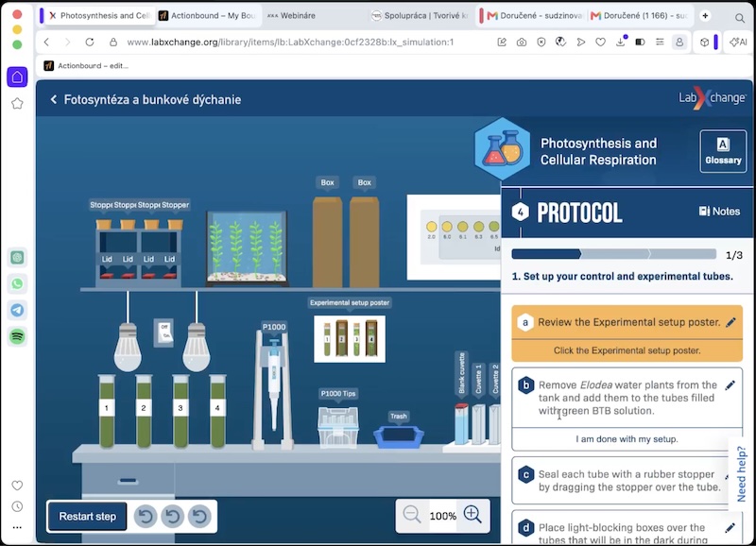Go back in browser history
Screen dimensions: 756x546
46,42
